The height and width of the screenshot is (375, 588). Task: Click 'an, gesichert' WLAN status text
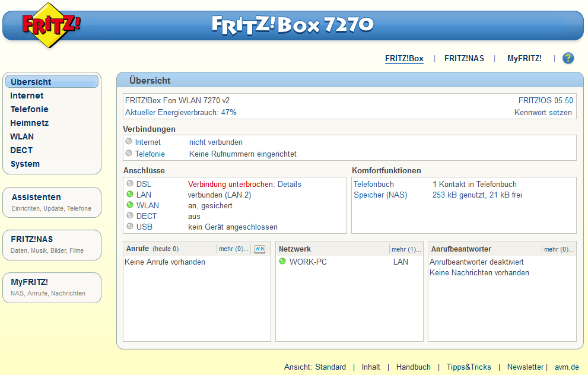[210, 205]
